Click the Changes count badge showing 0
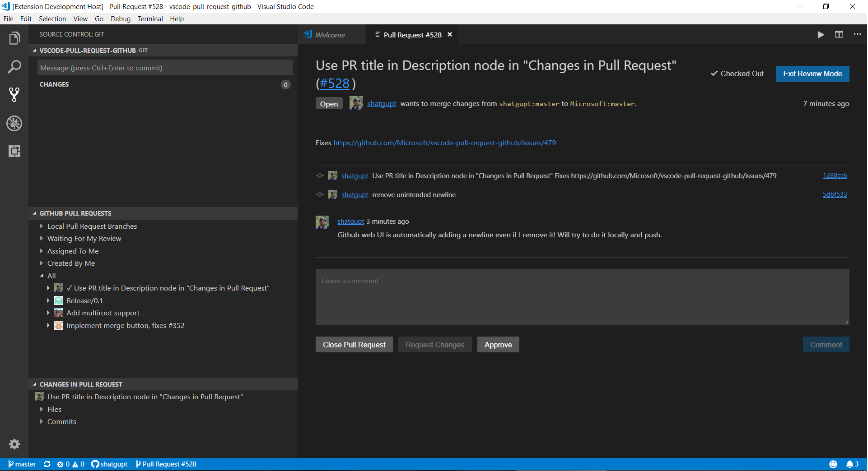Screen dimensions: 868x471 click(x=285, y=85)
